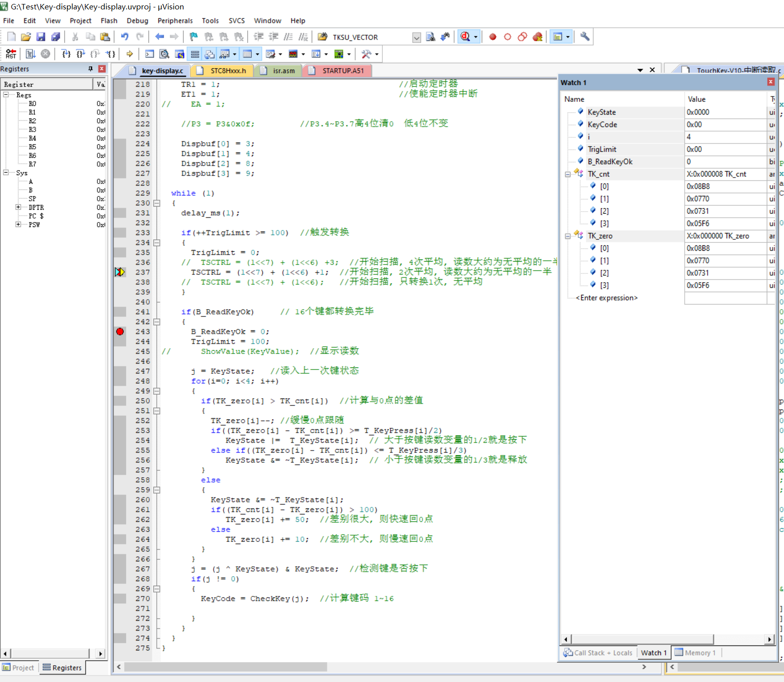Pin the Registers panel
Screen dimensions: 784x682
(x=91, y=69)
